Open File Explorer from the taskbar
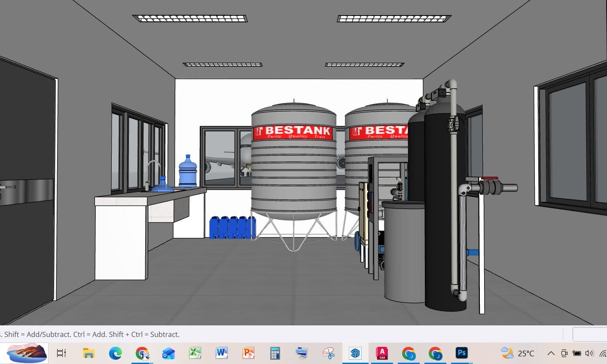Viewport: 607px width, 364px height. click(x=88, y=353)
